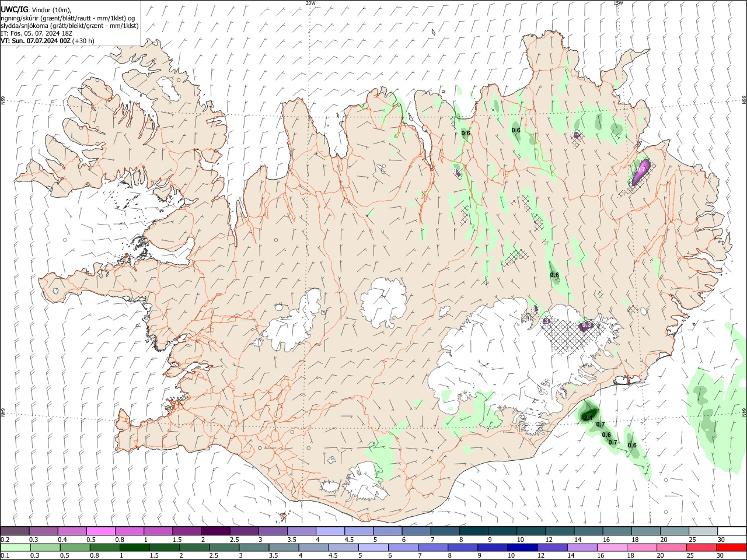The image size is (747, 560).
Task: Select the slydda/snjókoma legend description line
Action: 69,26
